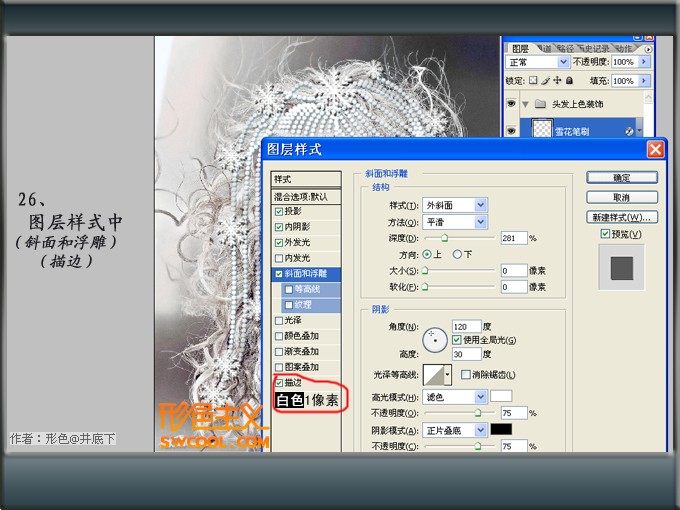The width and height of the screenshot is (680, 510).
Task: Switch to the 动作 (Actions) tab
Action: tap(624, 49)
